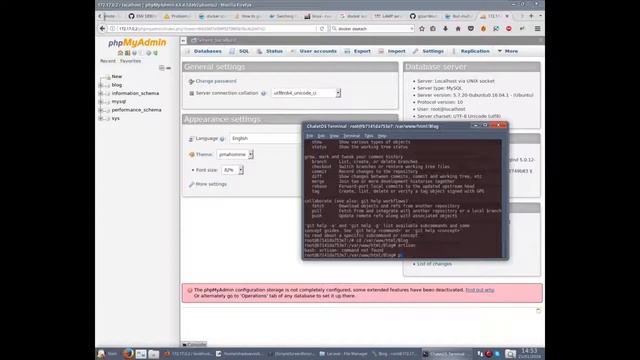Expand the sys database tree node

tap(101, 118)
